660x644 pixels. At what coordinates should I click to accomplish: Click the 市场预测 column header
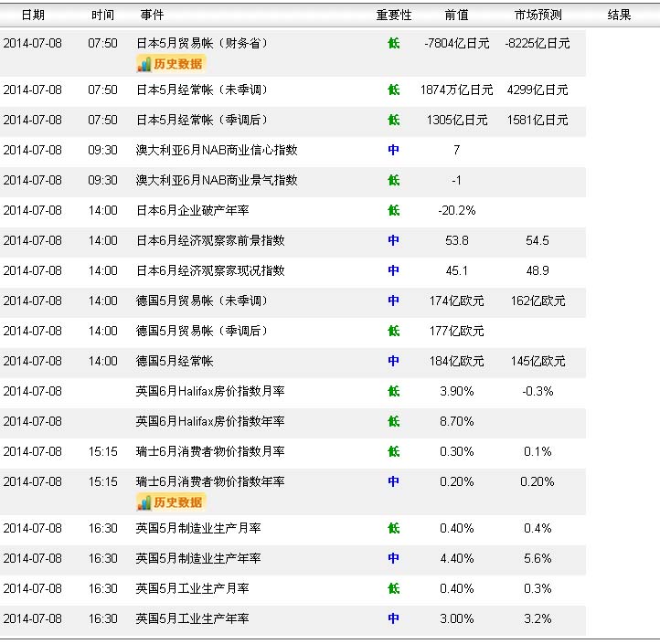point(538,16)
